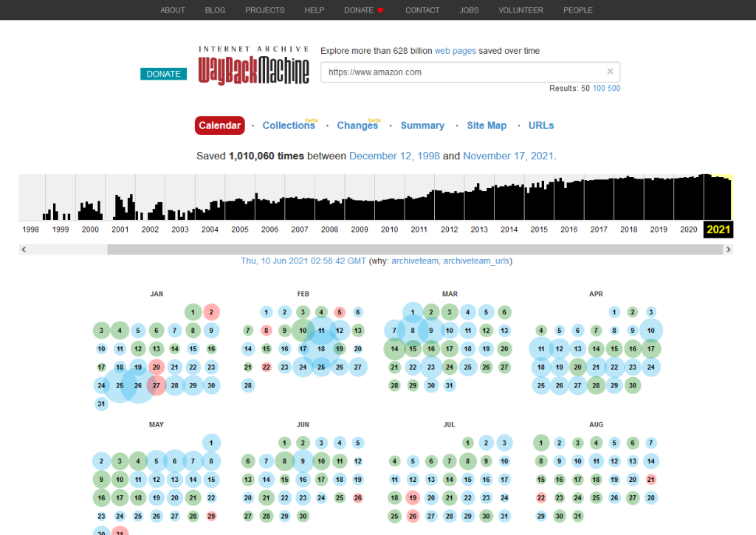Clear the URL search field with the X
The image size is (756, 535).
click(x=610, y=72)
